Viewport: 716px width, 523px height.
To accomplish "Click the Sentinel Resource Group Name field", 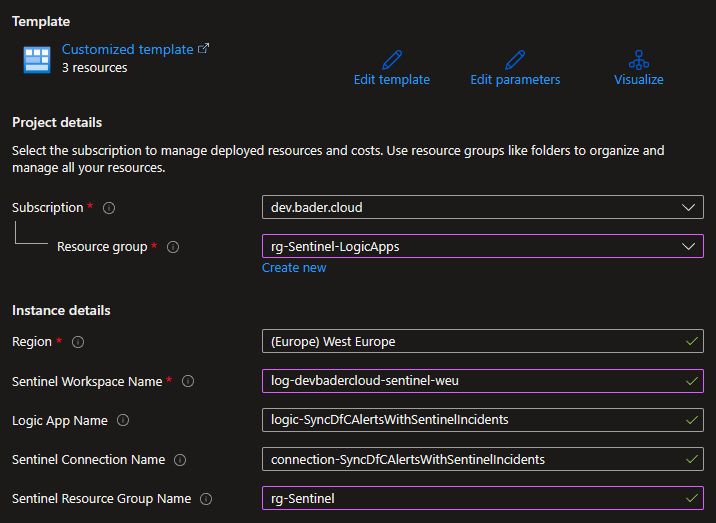I will click(x=483, y=498).
